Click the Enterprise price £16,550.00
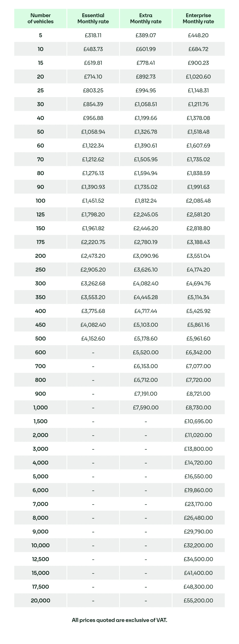This screenshot has width=239, height=644. 198,476
